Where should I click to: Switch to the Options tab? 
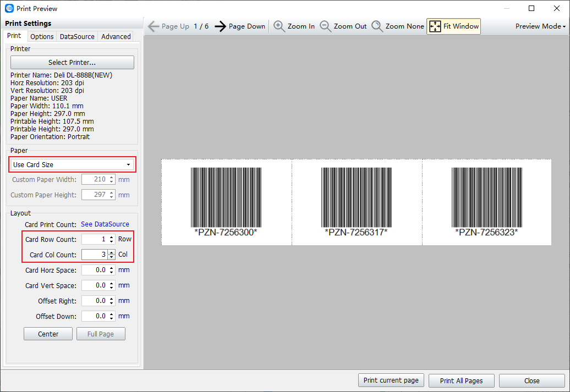click(42, 36)
